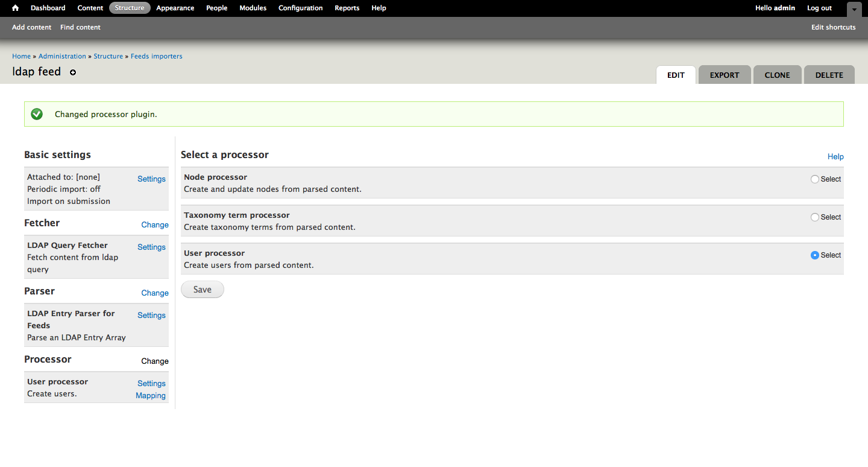Viewport: 868px width, 467px height.
Task: Click the green checkmark status icon
Action: 37,114
